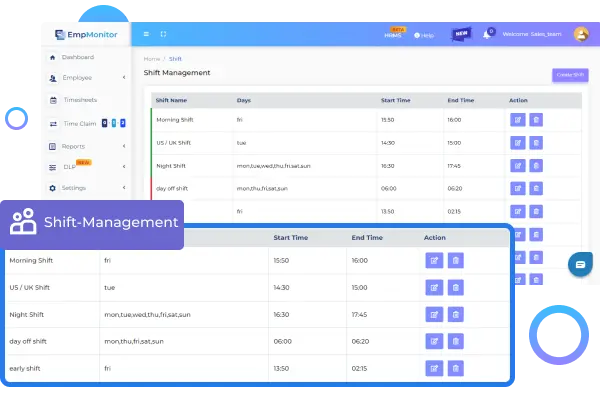Go to Dashboard in the sidebar
The width and height of the screenshot is (600, 400).
click(x=76, y=57)
